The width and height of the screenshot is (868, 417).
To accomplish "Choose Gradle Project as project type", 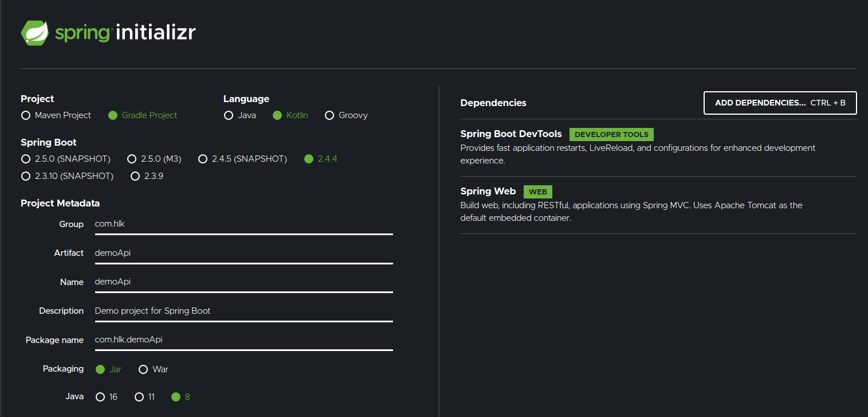I will coord(113,115).
